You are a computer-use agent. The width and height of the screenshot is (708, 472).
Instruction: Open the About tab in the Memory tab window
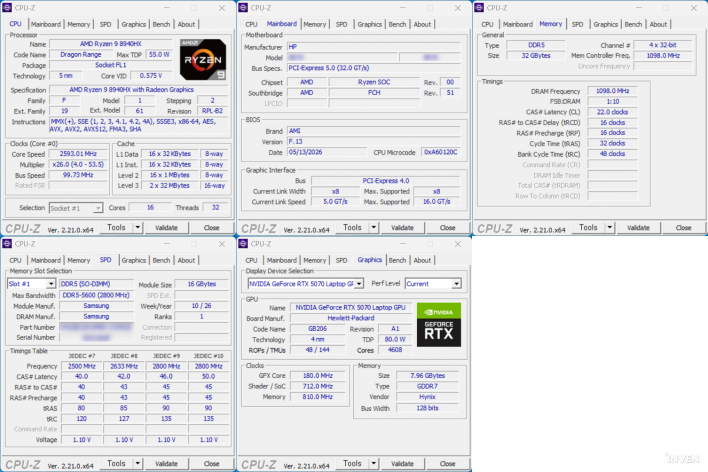[658, 24]
